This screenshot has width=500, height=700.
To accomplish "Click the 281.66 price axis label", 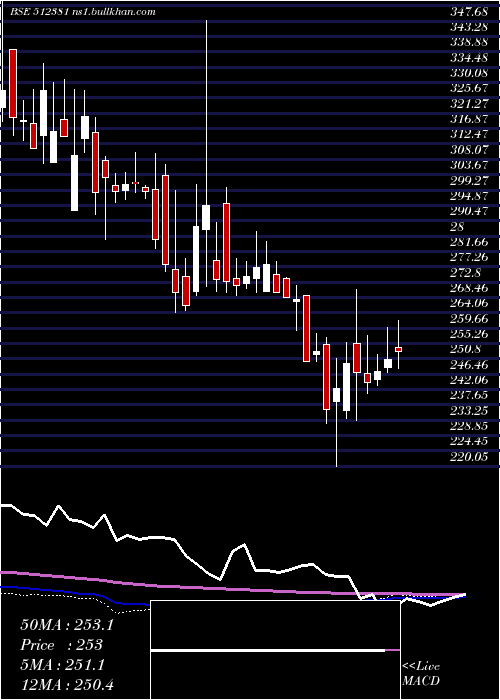I will [x=468, y=242].
